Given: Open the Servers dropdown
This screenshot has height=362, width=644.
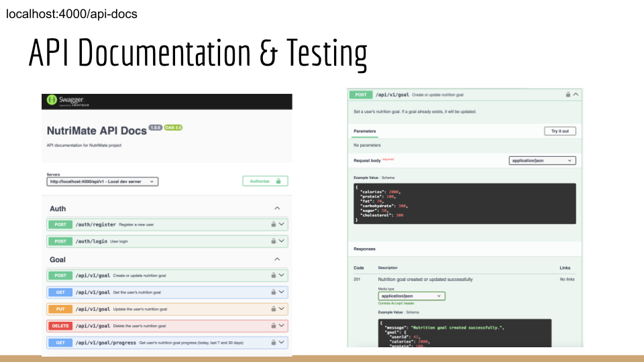Looking at the screenshot, I should [103, 181].
